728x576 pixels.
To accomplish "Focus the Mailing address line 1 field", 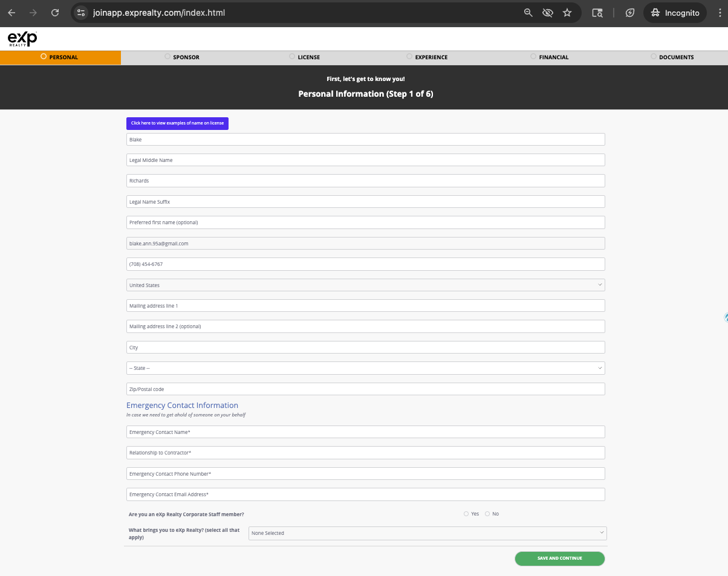I will pyautogui.click(x=365, y=306).
